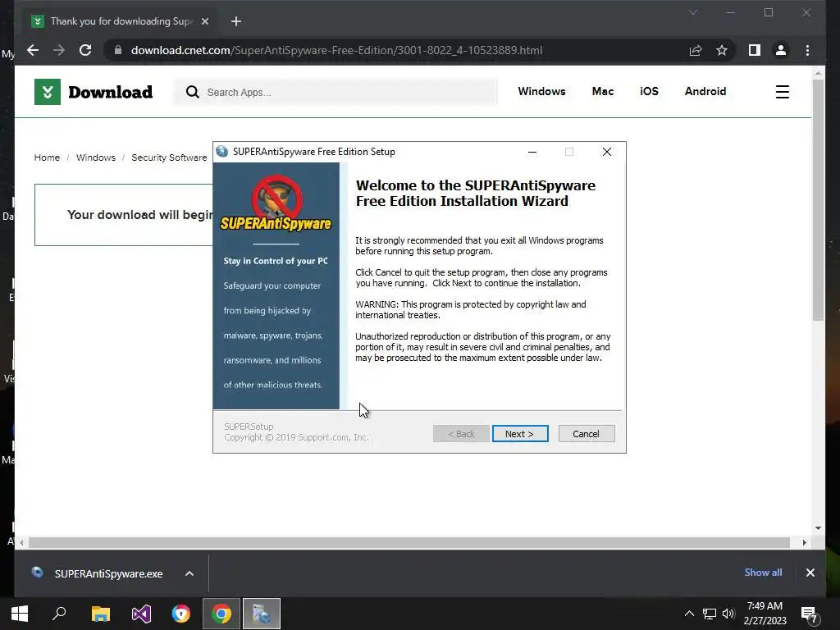Viewport: 840px width, 630px height.
Task: Open the volume icon in the system tray
Action: [728, 614]
